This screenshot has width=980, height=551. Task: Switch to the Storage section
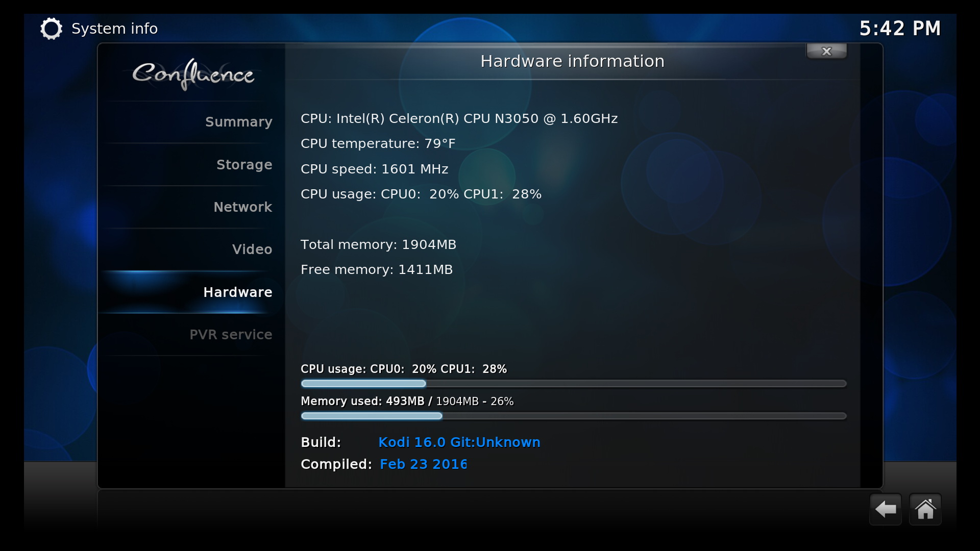pyautogui.click(x=191, y=165)
